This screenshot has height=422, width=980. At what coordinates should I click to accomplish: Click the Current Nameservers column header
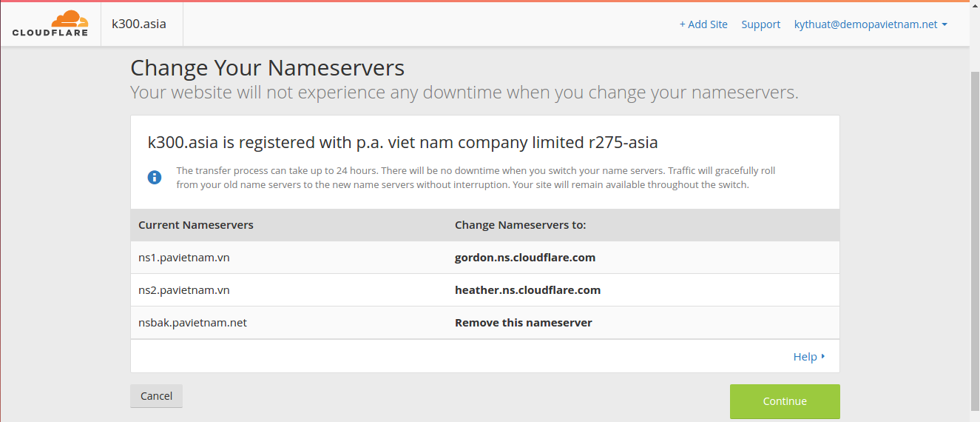(x=196, y=225)
